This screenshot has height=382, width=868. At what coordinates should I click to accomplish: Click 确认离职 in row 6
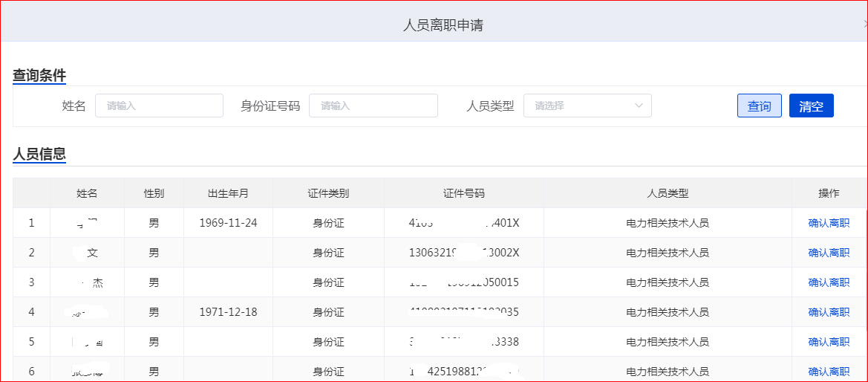(829, 372)
